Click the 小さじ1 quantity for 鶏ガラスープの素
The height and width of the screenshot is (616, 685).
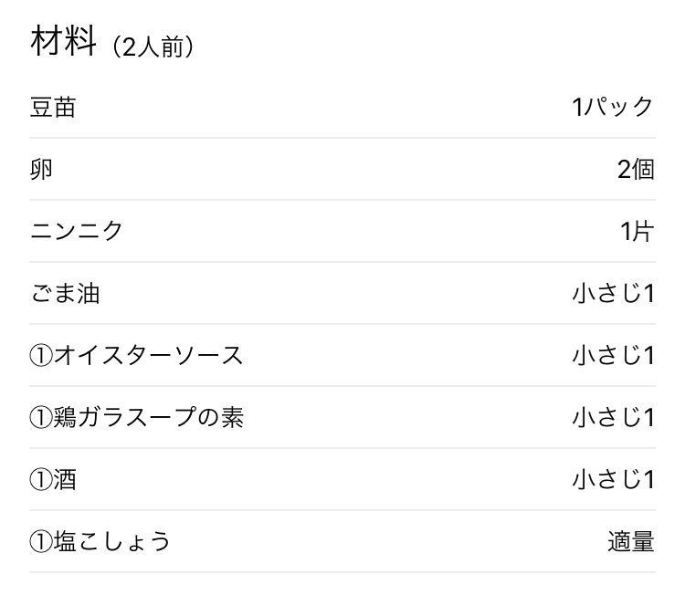(613, 417)
